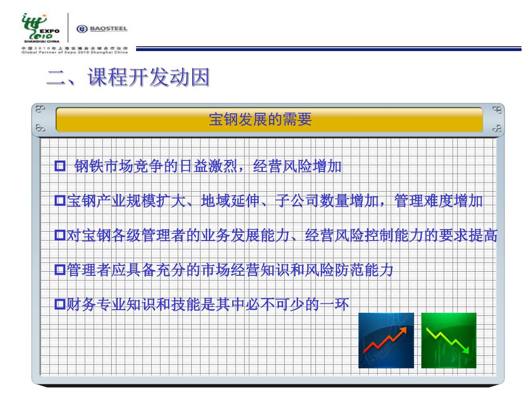This screenshot has height=399, width=532.
Task: Click the green falling-arrow chart image
Action: click(448, 340)
